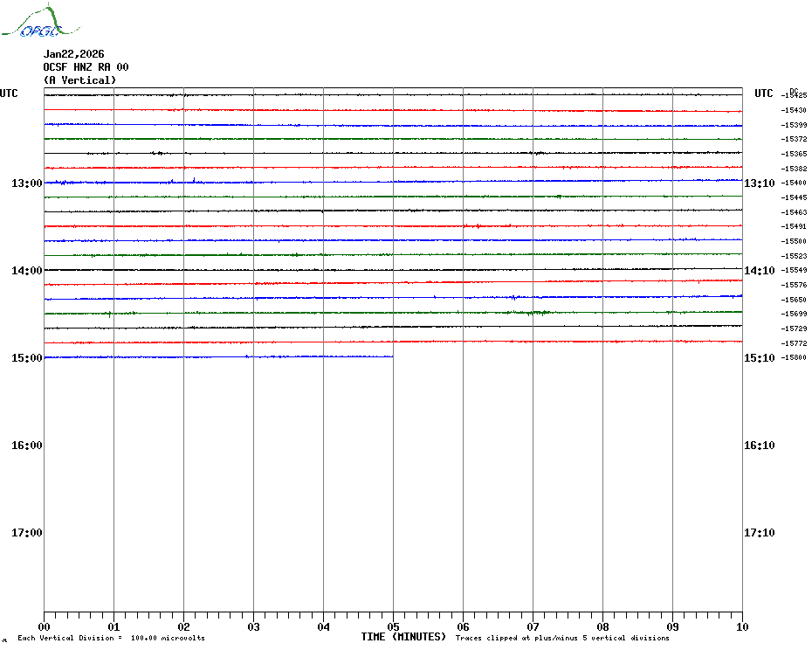
Task: Click the minute label 06 on time axis
Action: click(464, 627)
